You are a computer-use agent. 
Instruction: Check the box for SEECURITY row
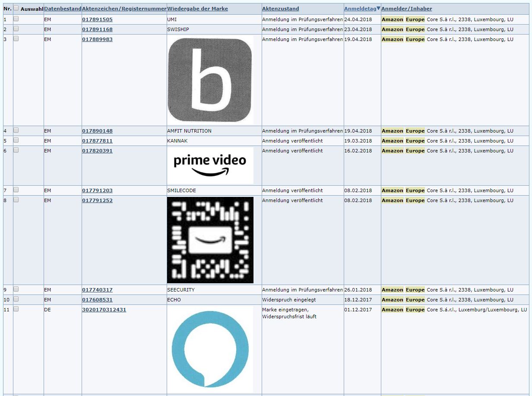(16, 289)
